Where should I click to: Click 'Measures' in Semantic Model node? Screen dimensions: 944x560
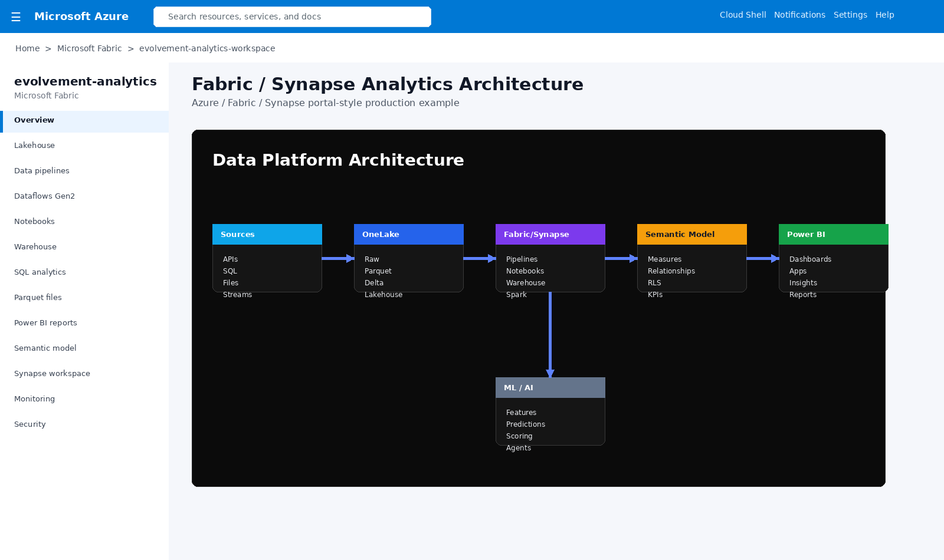[x=664, y=259]
